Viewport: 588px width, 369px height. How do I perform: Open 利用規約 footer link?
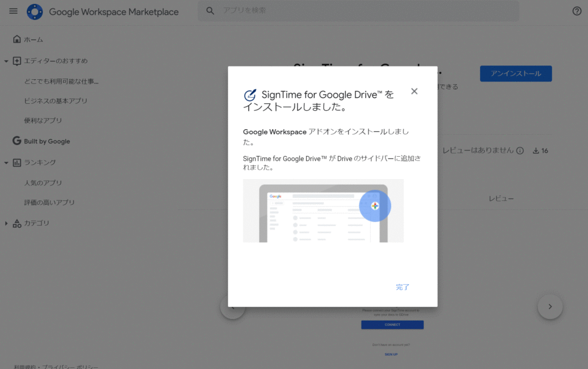[25, 367]
